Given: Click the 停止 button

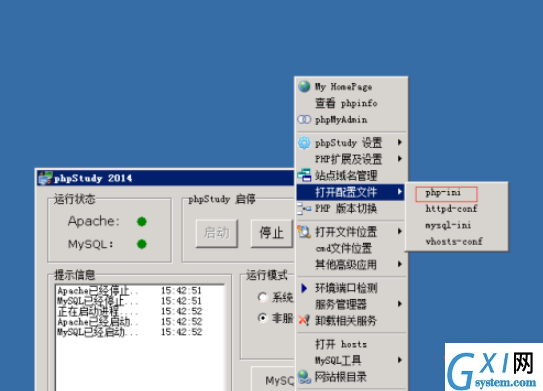Looking at the screenshot, I should [272, 233].
